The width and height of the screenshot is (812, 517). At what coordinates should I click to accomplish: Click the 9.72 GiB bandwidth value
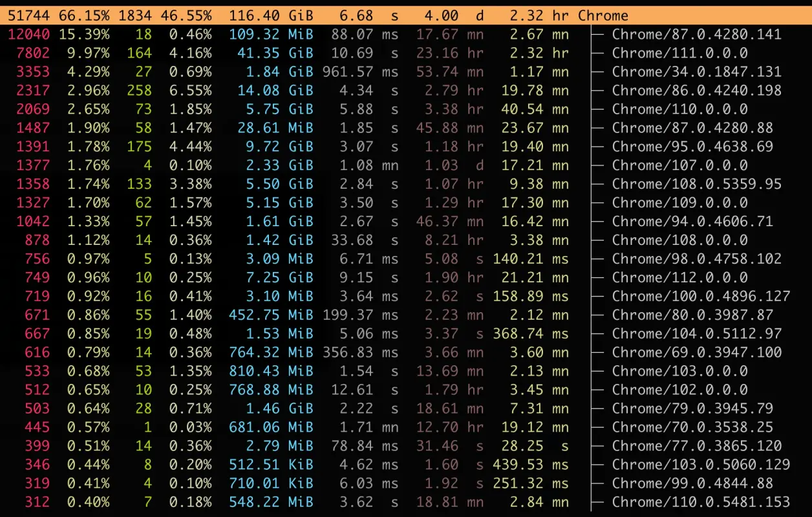click(281, 147)
